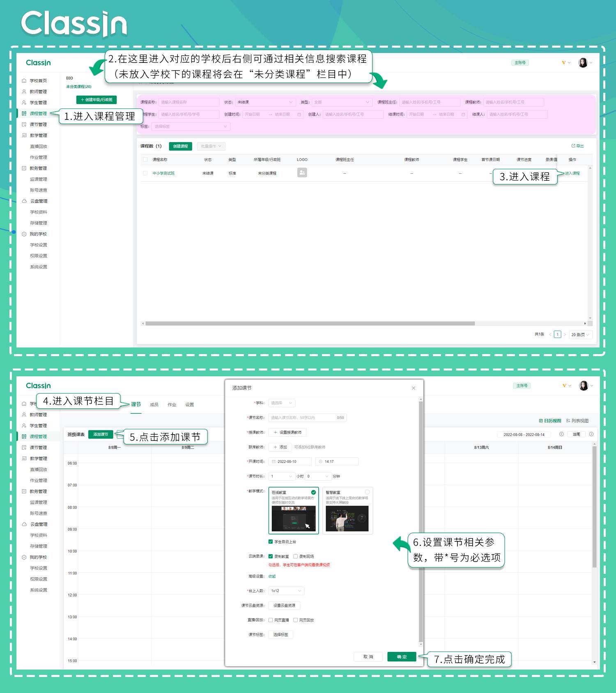Image resolution: width=616 pixels, height=693 pixels.
Task: Click user avatar in upper screenshot header
Action: point(583,62)
